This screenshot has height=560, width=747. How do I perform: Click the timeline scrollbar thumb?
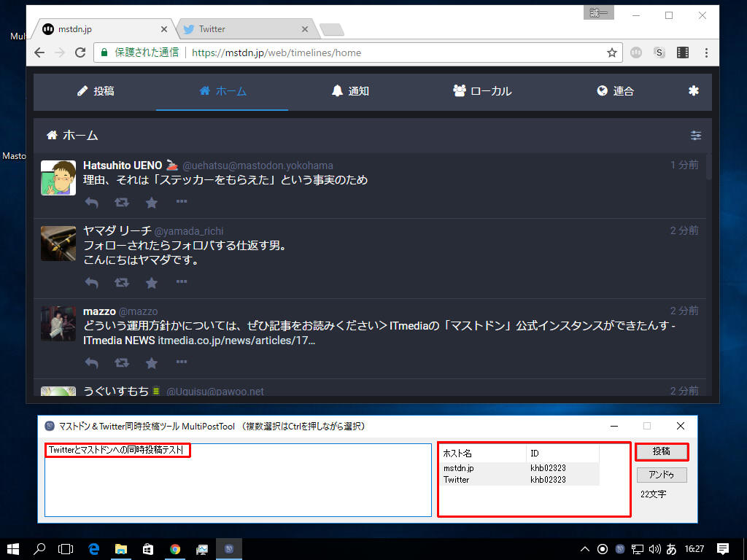709,167
